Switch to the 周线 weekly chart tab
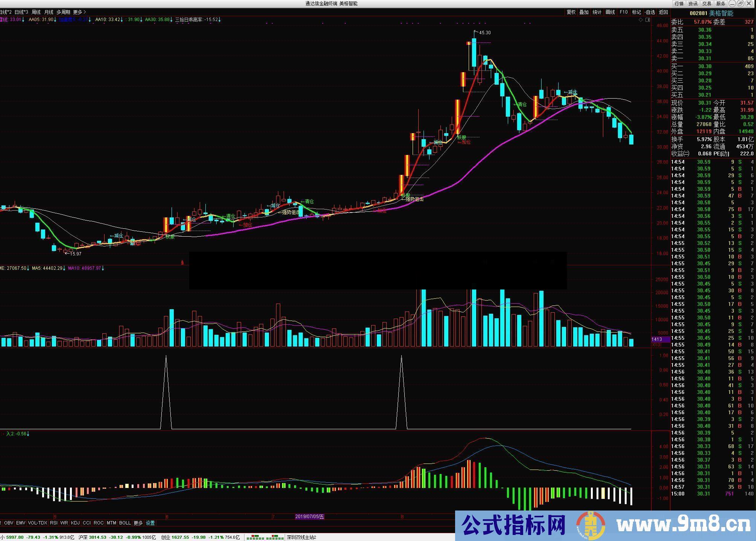 tap(36, 12)
